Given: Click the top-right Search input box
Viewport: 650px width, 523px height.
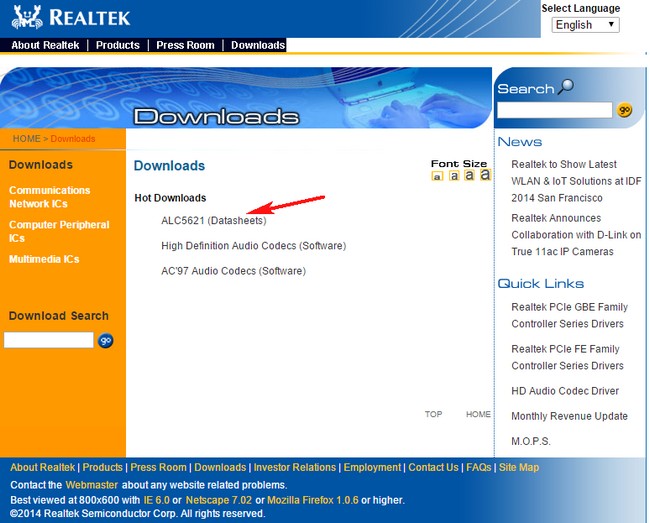Looking at the screenshot, I should coord(554,110).
